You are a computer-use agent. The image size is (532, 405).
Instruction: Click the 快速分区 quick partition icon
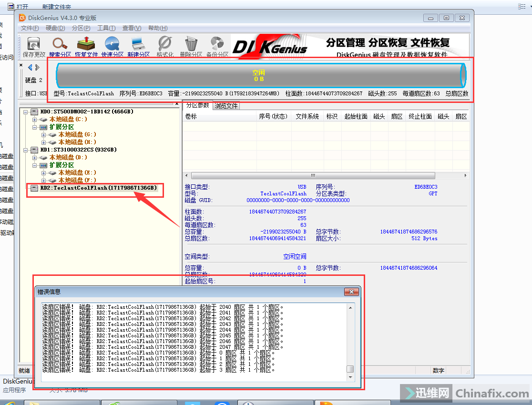(113, 46)
